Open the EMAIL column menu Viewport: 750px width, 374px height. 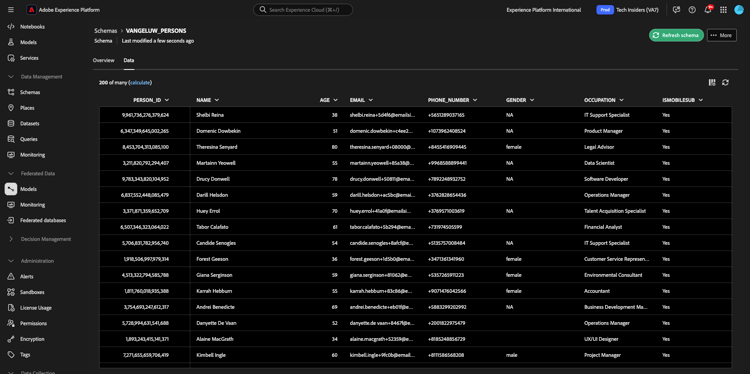[x=371, y=100]
